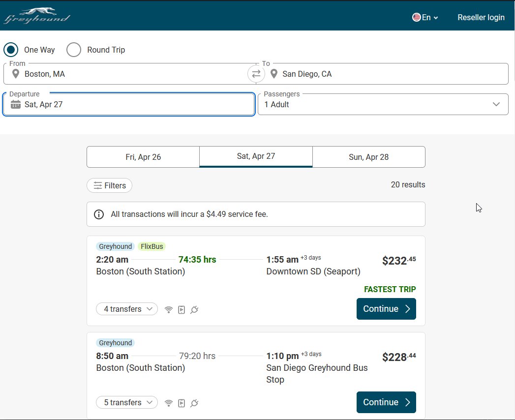Click the WiFi icon on the 8:50 am trip
The image size is (515, 420).
(x=169, y=403)
